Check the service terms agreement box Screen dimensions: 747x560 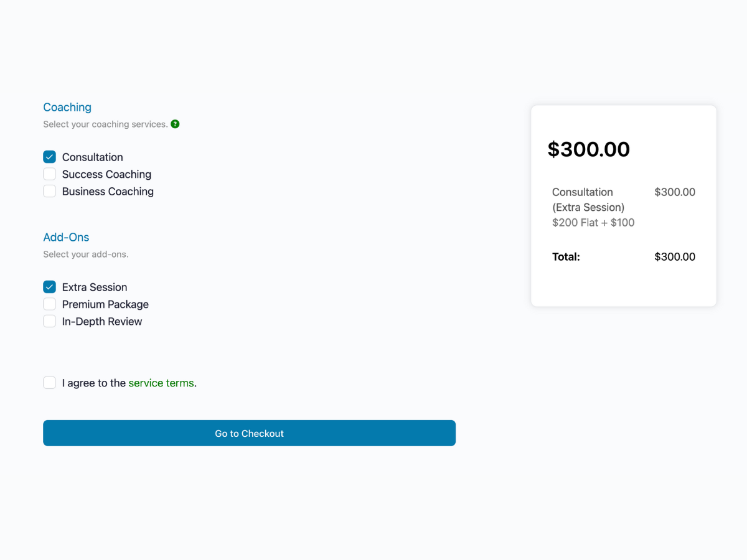point(49,382)
